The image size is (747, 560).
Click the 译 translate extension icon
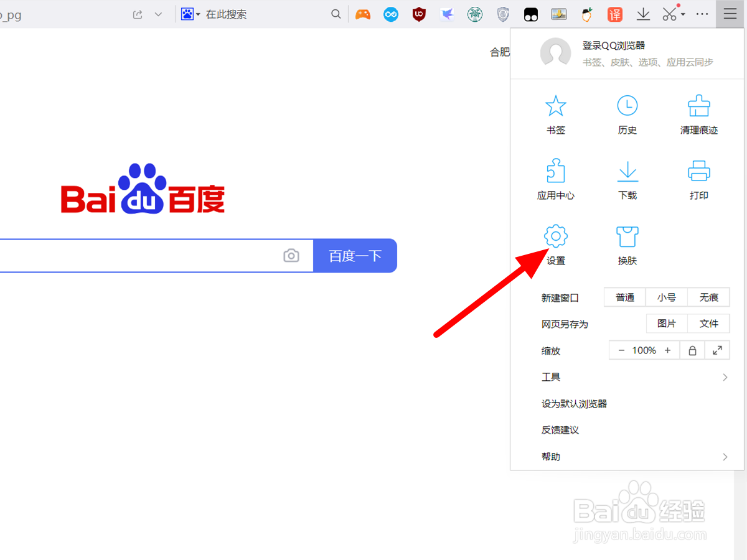pos(614,14)
